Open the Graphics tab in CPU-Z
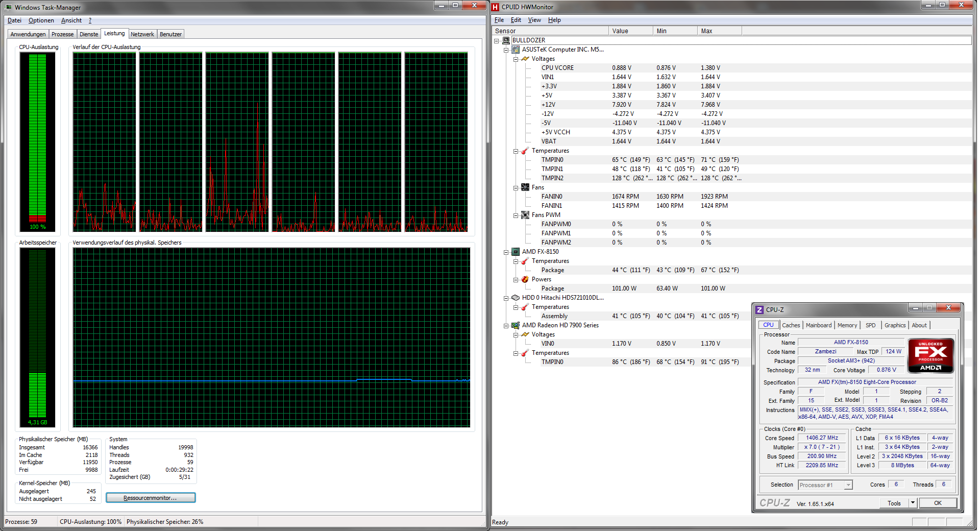This screenshot has height=531, width=980. point(895,325)
